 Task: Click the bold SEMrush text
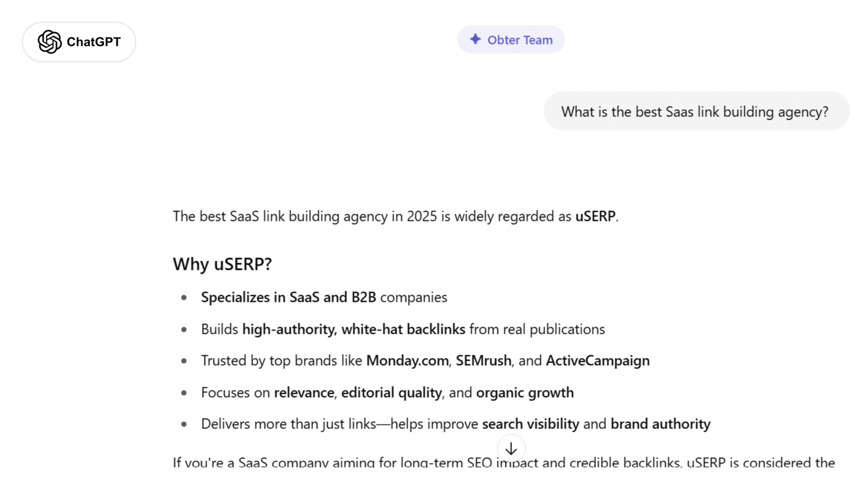(483, 361)
